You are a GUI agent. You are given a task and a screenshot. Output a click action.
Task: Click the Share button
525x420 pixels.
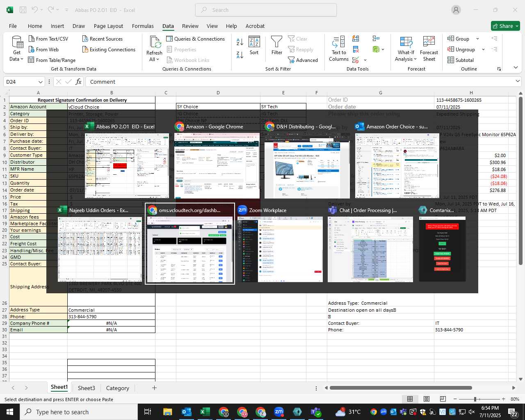coord(505,26)
